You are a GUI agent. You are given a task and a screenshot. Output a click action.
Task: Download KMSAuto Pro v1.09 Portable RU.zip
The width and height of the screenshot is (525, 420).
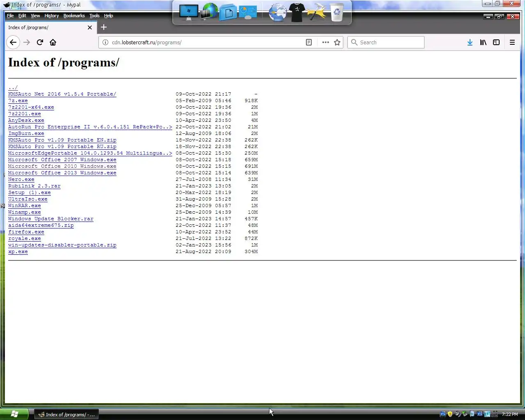62,146
